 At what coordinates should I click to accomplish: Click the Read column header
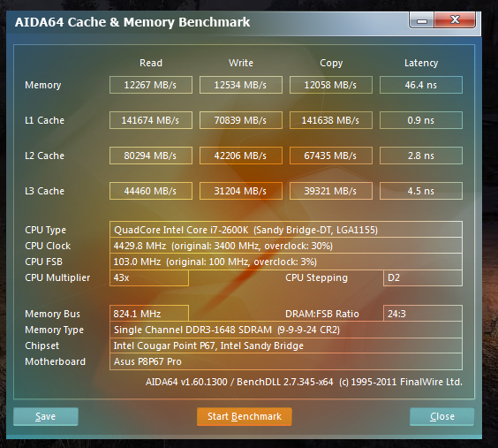pos(151,63)
